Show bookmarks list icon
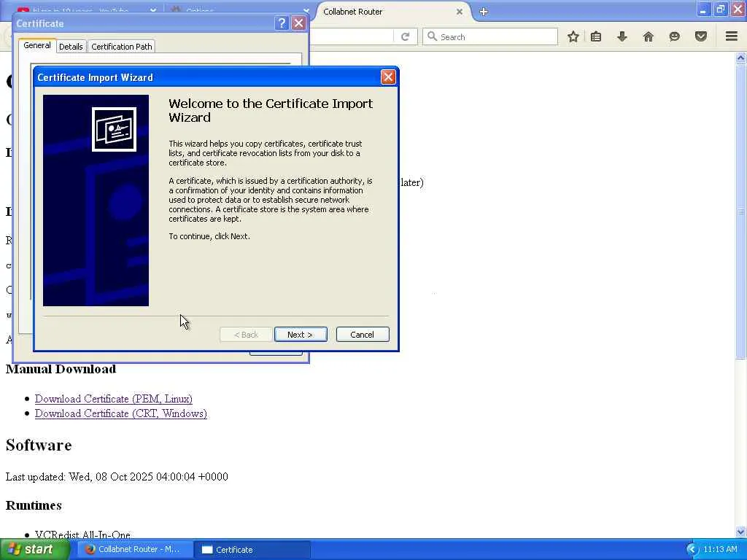This screenshot has width=747, height=560. click(x=595, y=36)
